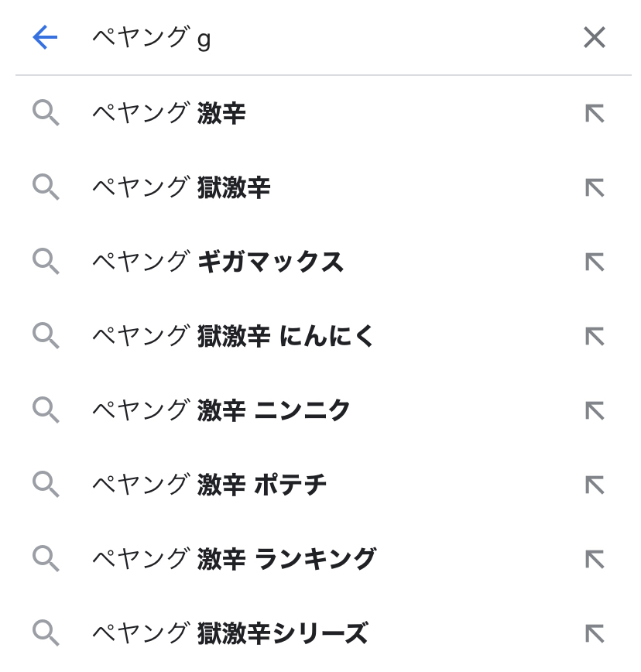Image resolution: width=641 pixels, height=672 pixels.
Task: Choose the ペヤング 獄激辛 suggestion
Action: point(181,188)
